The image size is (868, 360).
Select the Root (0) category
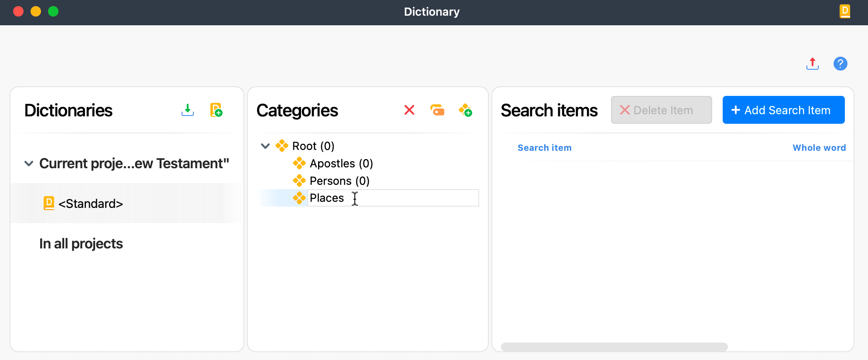pyautogui.click(x=313, y=146)
